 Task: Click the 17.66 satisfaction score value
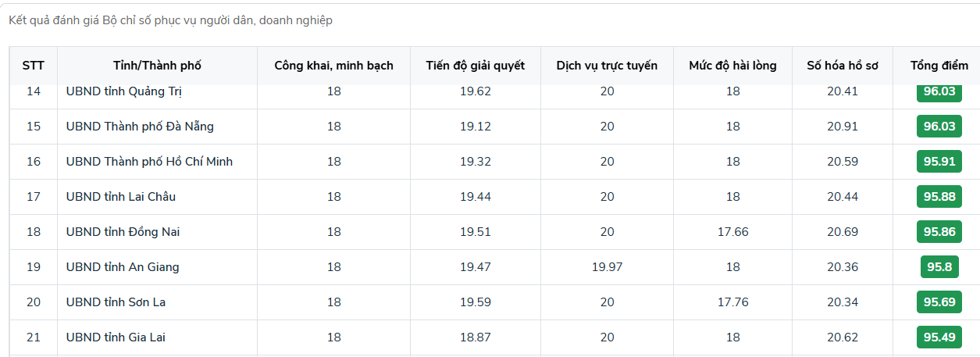click(x=732, y=232)
